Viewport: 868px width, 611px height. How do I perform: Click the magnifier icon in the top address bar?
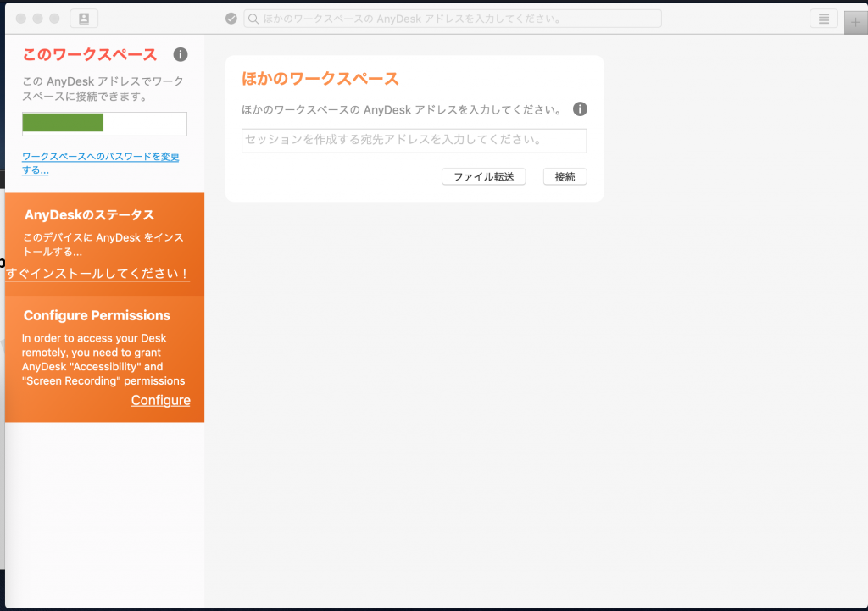[x=253, y=19]
